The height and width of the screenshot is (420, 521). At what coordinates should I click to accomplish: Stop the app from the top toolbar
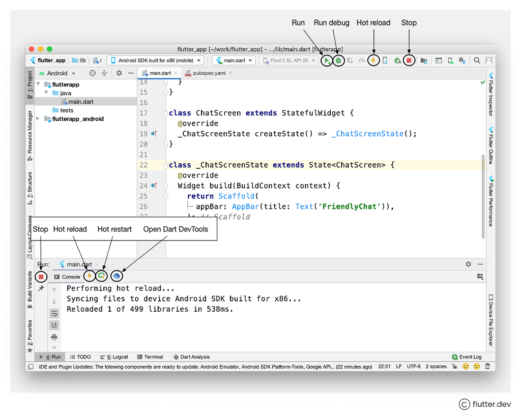[409, 61]
